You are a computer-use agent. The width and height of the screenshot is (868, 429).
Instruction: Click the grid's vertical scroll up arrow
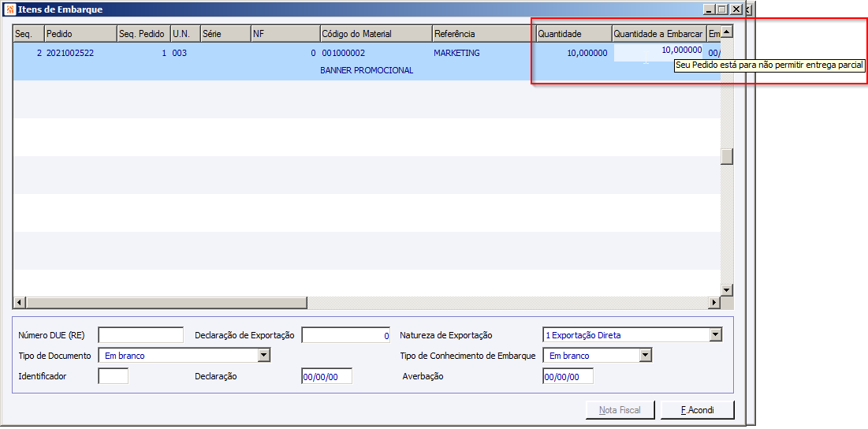point(726,32)
